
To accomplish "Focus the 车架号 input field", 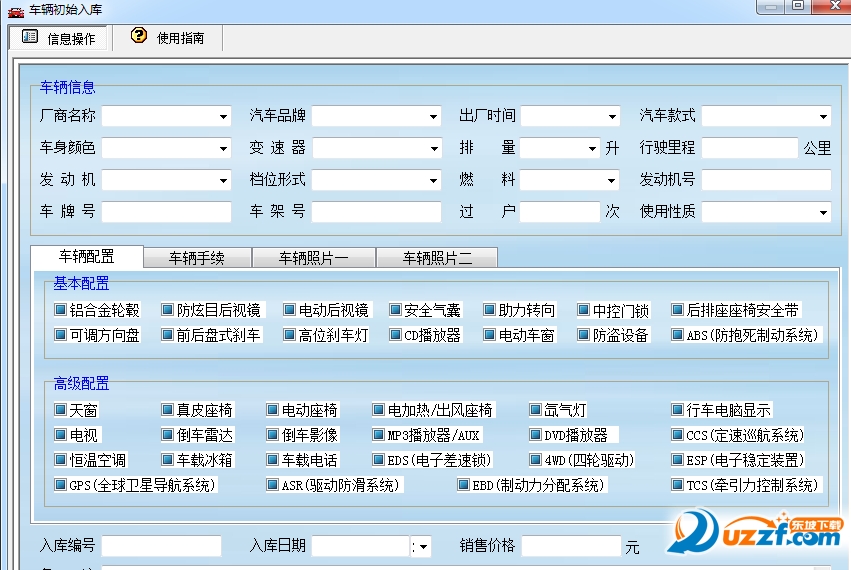I will 376,212.
